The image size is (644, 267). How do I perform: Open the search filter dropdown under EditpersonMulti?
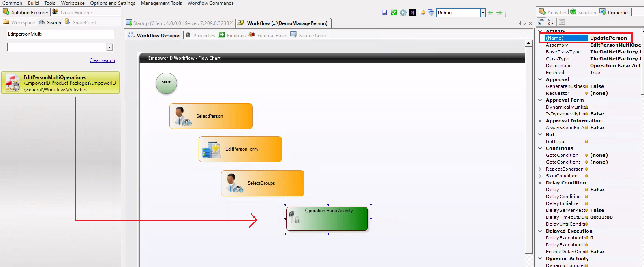coord(109,47)
